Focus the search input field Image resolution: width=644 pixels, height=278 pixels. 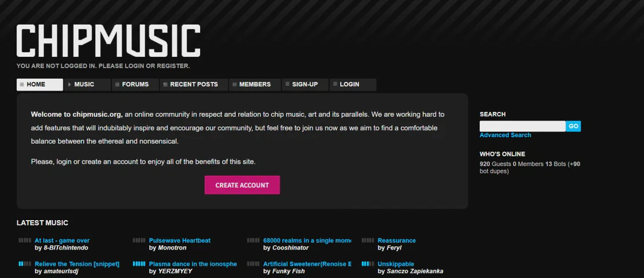pyautogui.click(x=522, y=126)
